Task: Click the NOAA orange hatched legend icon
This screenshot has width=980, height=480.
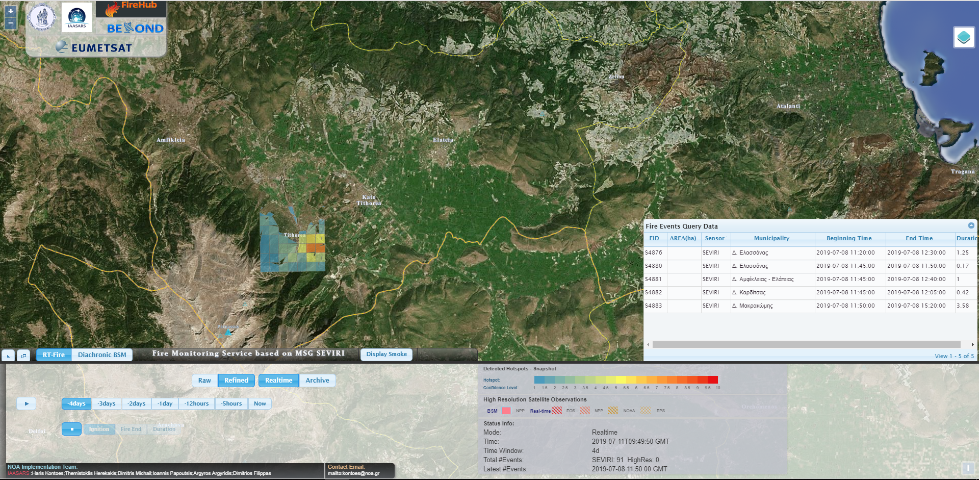Action: coord(613,411)
